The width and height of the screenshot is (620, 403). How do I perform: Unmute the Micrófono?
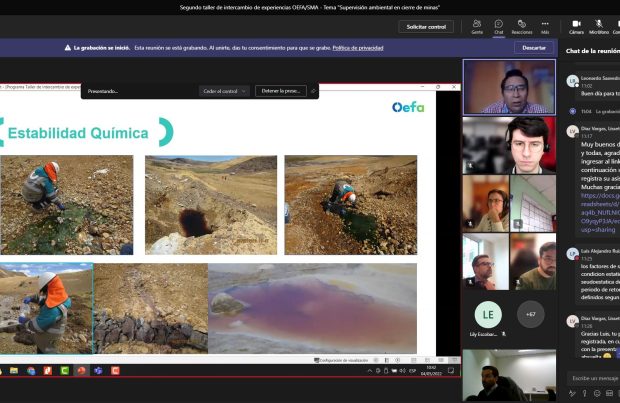click(599, 27)
